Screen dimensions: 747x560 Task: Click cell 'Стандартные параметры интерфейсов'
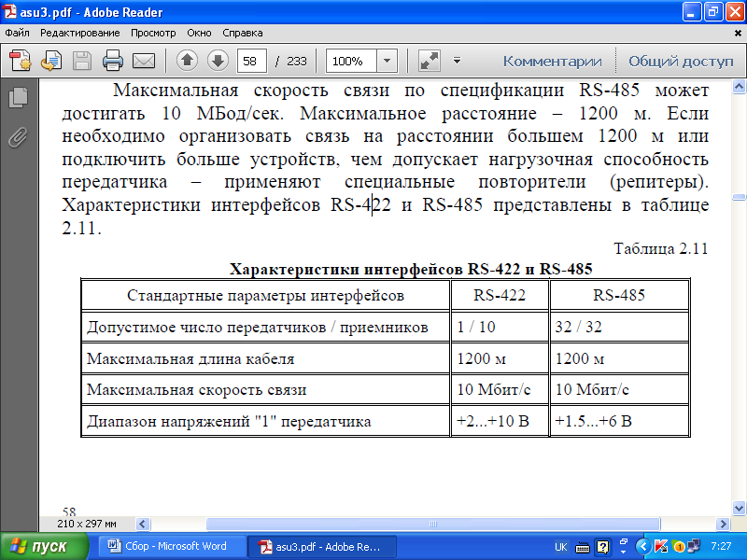(x=265, y=296)
